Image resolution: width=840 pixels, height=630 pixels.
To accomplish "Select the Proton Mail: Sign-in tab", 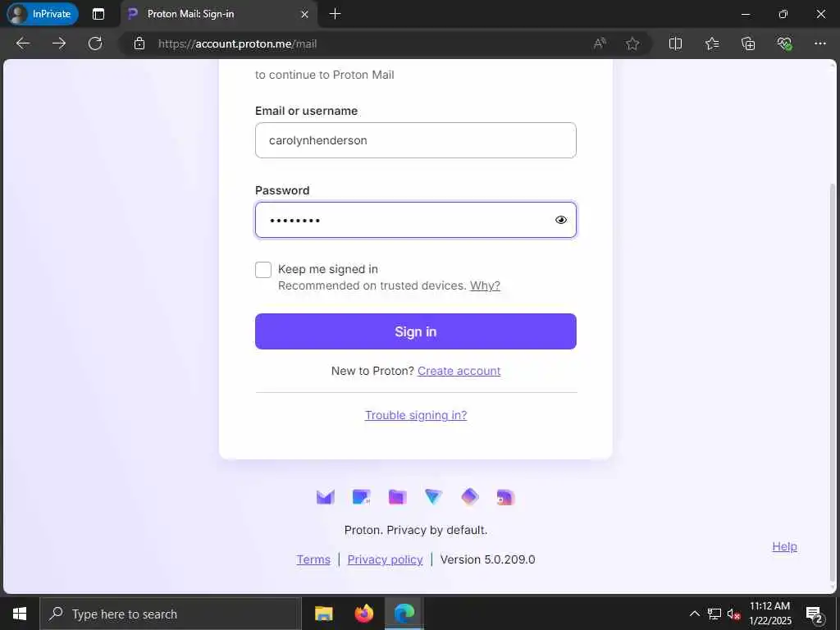I will coord(218,15).
